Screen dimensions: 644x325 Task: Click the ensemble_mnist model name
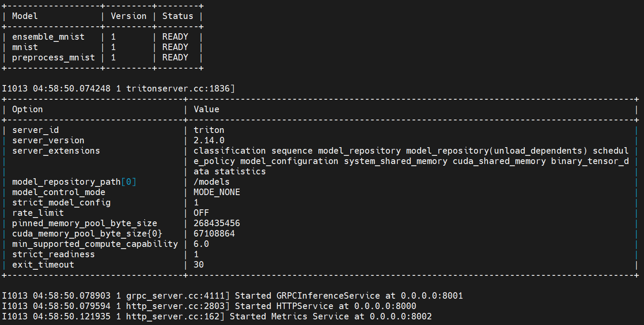(x=48, y=37)
